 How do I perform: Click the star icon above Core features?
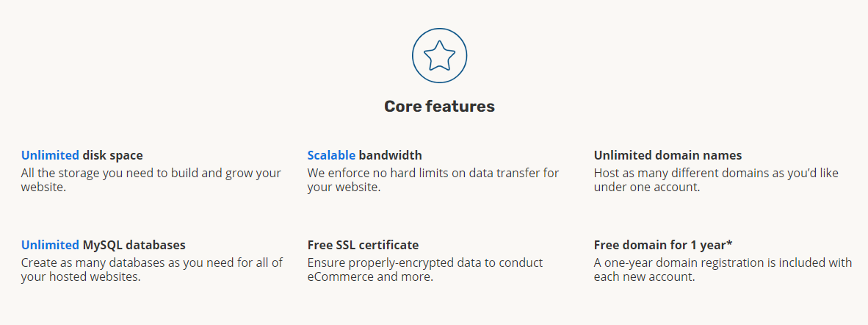440,55
